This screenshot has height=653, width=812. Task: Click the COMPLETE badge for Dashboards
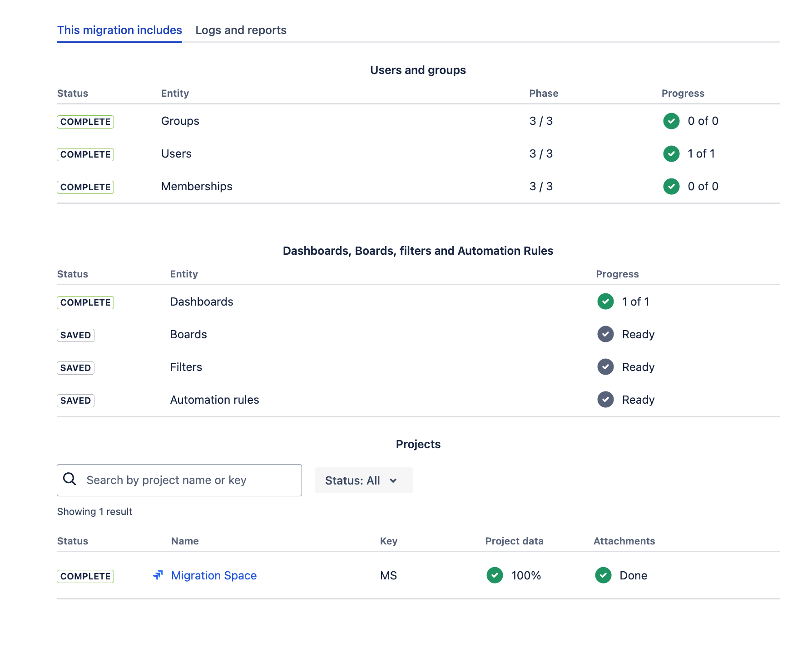coord(85,302)
